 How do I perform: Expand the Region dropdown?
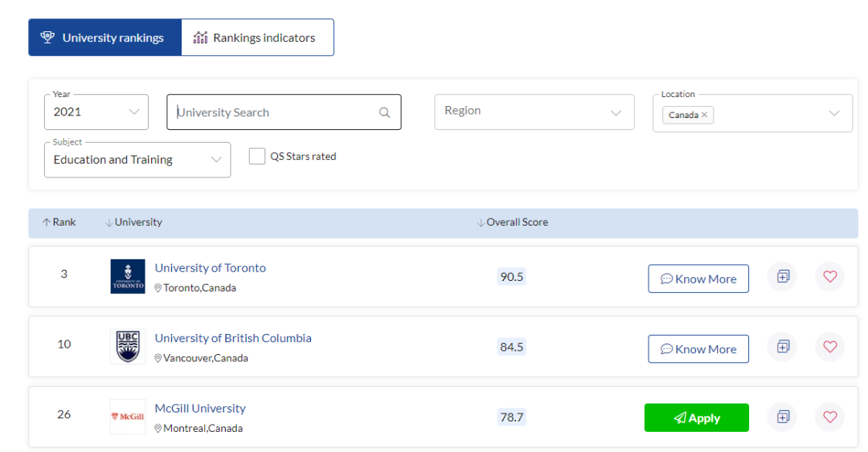534,112
